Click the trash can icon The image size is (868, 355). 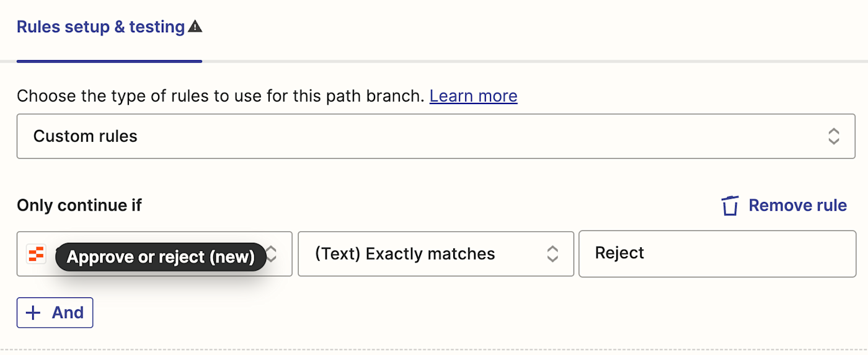point(730,206)
